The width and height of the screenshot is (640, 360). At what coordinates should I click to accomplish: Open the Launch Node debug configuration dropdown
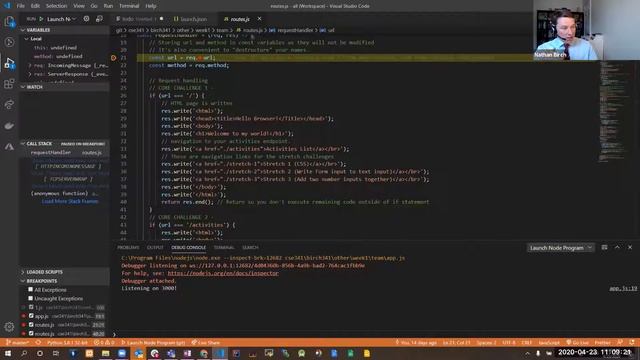coord(61,19)
